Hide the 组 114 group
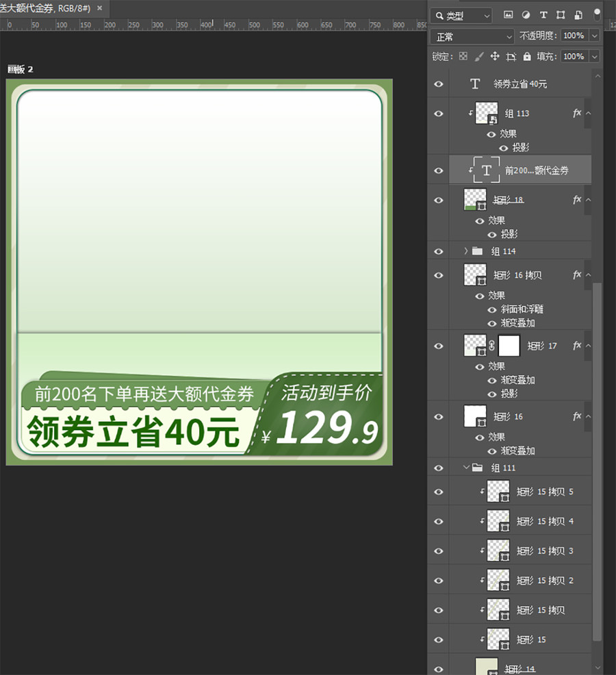Viewport: 616px width, 675px height. pyautogui.click(x=439, y=251)
